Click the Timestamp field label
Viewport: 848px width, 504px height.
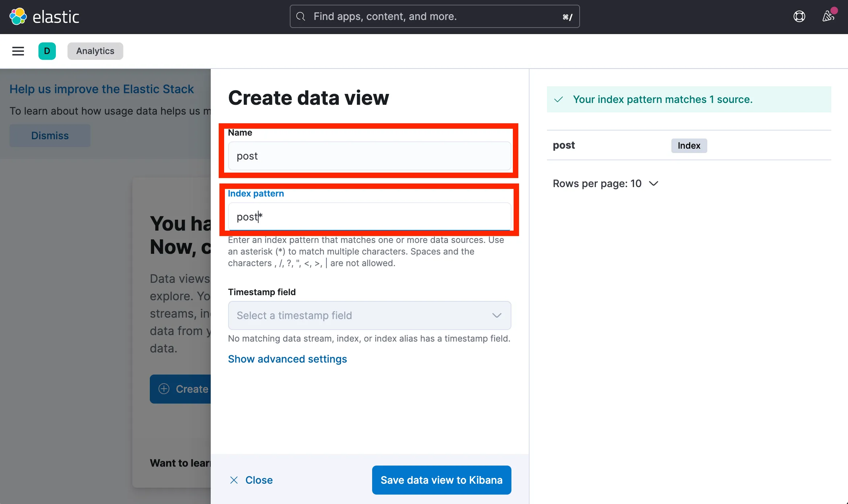click(x=262, y=292)
